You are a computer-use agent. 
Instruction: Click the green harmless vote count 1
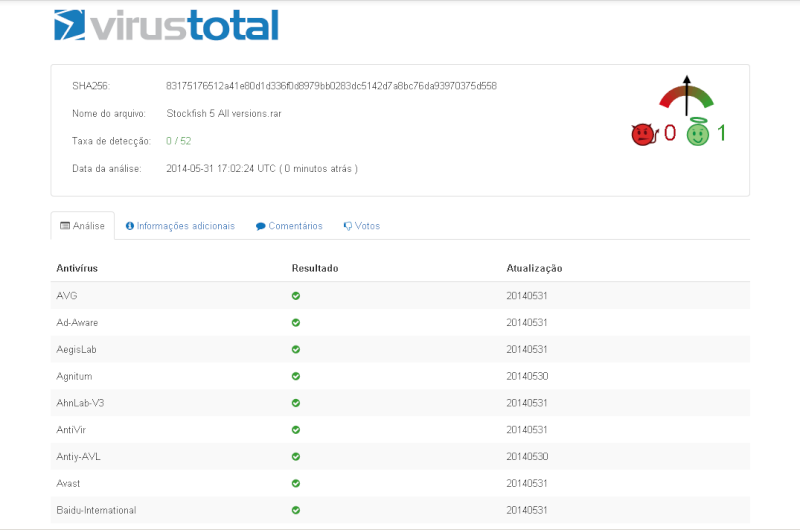coord(721,133)
